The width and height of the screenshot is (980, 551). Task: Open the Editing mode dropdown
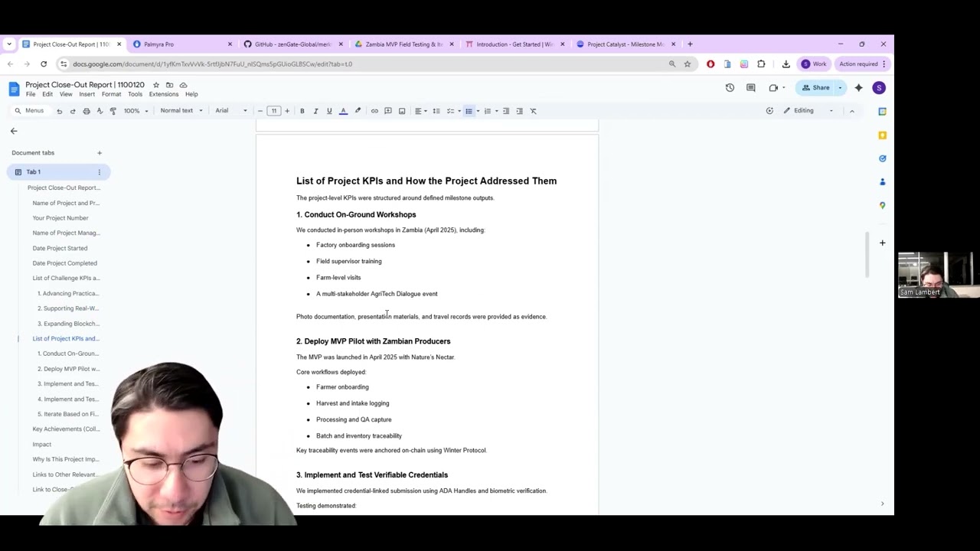click(808, 111)
